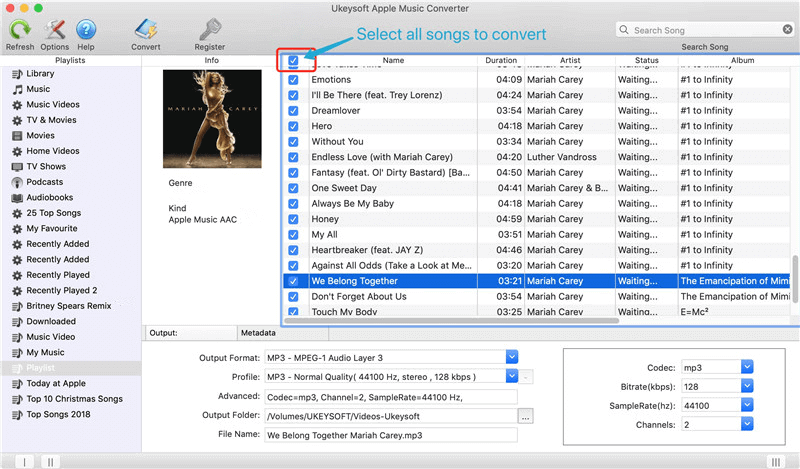Start conversion with the Convert icon
This screenshot has height=469, width=800.
pos(146,30)
